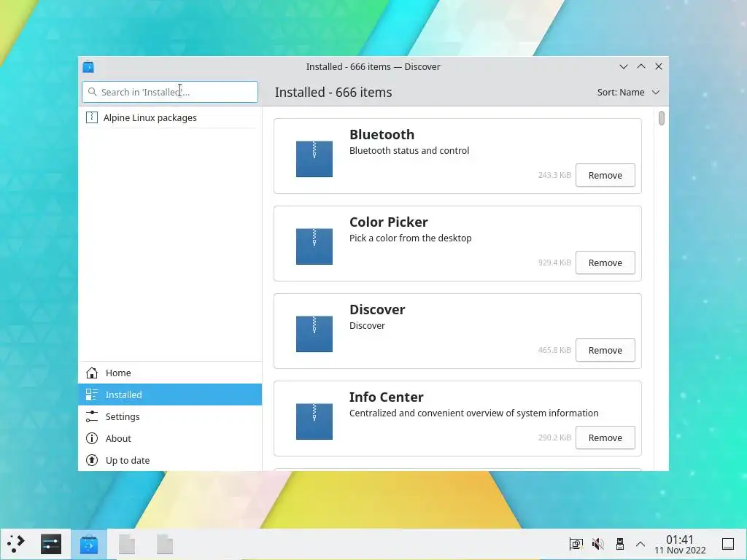The height and width of the screenshot is (560, 747).
Task: Click the package list scrollbar handle
Action: tap(661, 118)
